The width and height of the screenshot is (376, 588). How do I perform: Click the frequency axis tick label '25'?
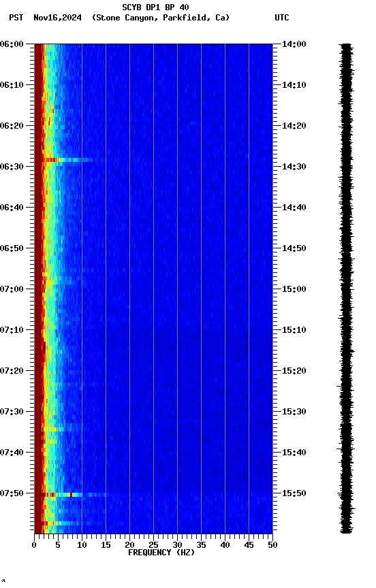tap(153, 545)
